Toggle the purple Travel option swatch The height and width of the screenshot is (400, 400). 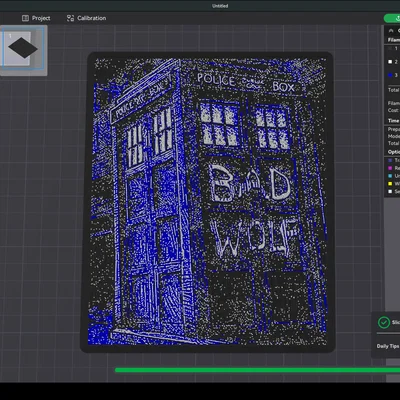(390, 160)
